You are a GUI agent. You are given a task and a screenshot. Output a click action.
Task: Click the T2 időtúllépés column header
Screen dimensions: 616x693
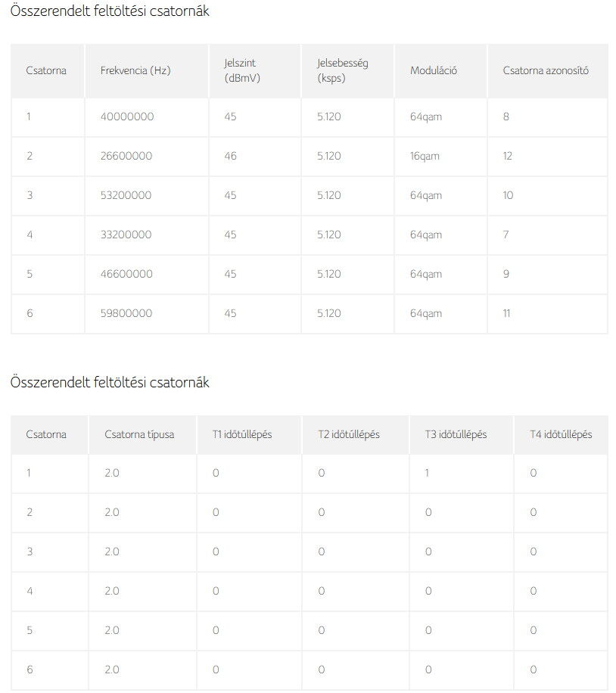349,434
